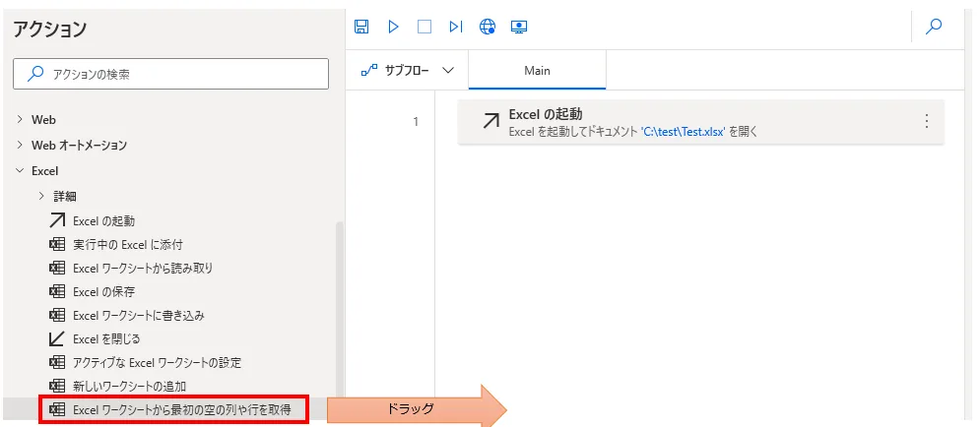Open the Subflows dropdown

click(x=408, y=71)
